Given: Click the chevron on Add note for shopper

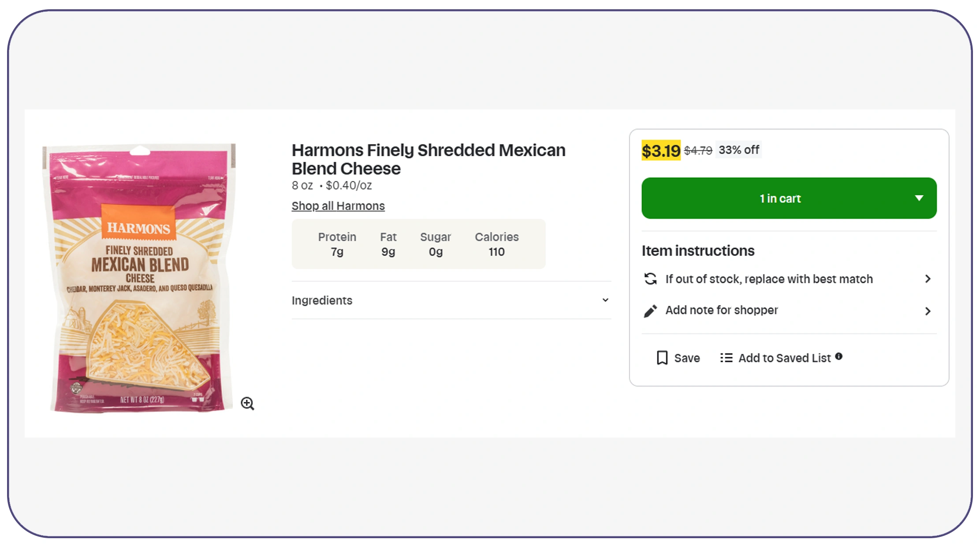Looking at the screenshot, I should [x=928, y=311].
